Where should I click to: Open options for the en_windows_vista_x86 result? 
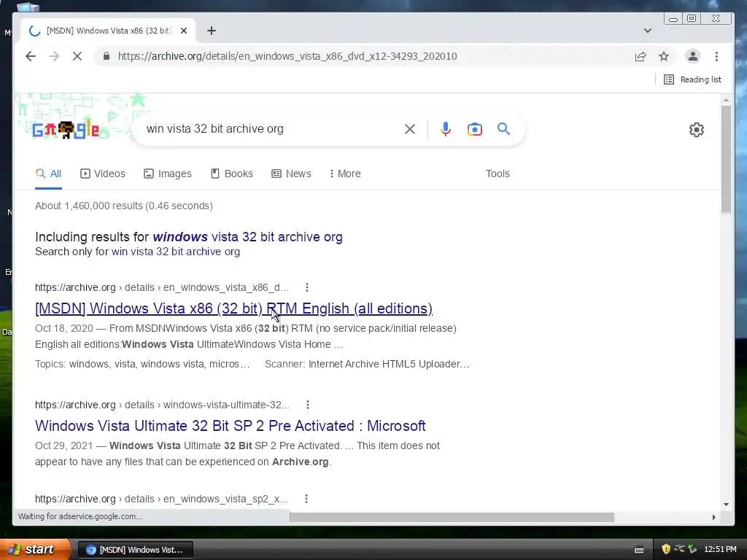tap(307, 287)
